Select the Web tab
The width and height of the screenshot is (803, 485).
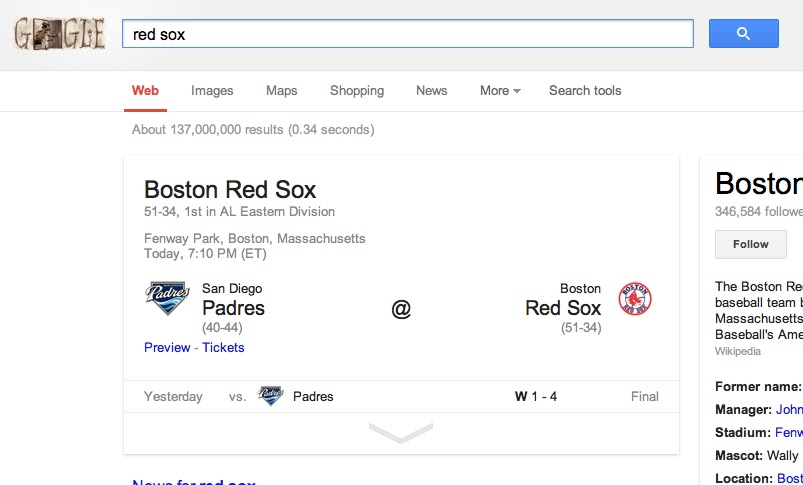point(145,91)
